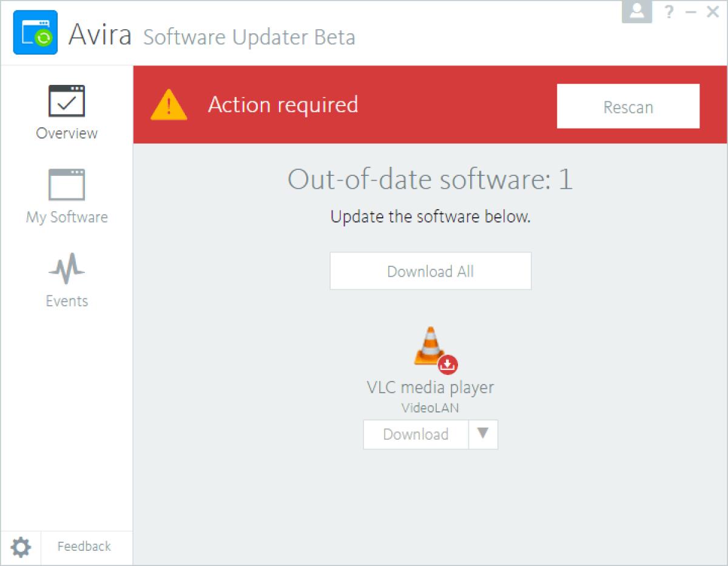The image size is (728, 566).
Task: Select the Action required banner
Action: [x=283, y=104]
